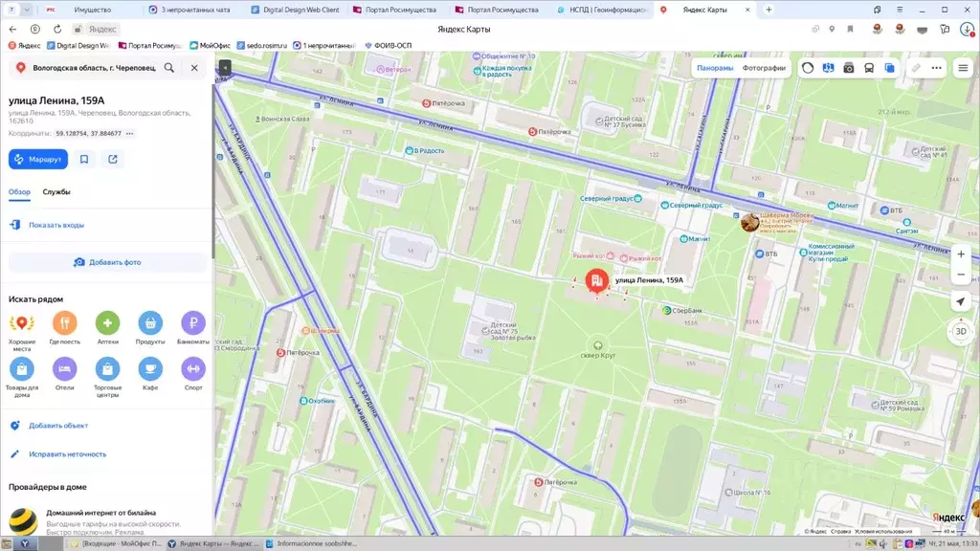Screen dimensions: 980x551
Task: Open the coordinates three-dot options
Action: (129, 134)
